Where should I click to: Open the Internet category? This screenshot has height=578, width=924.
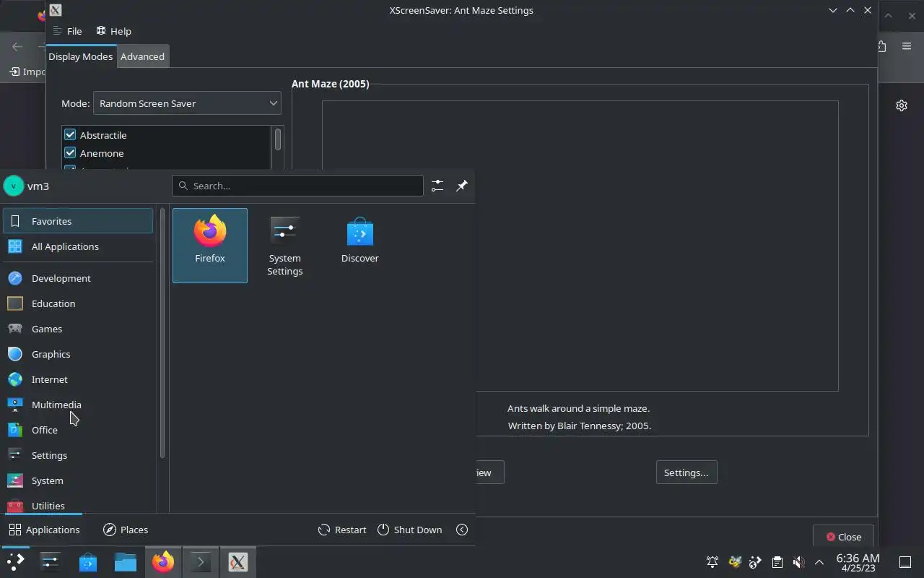(78, 379)
